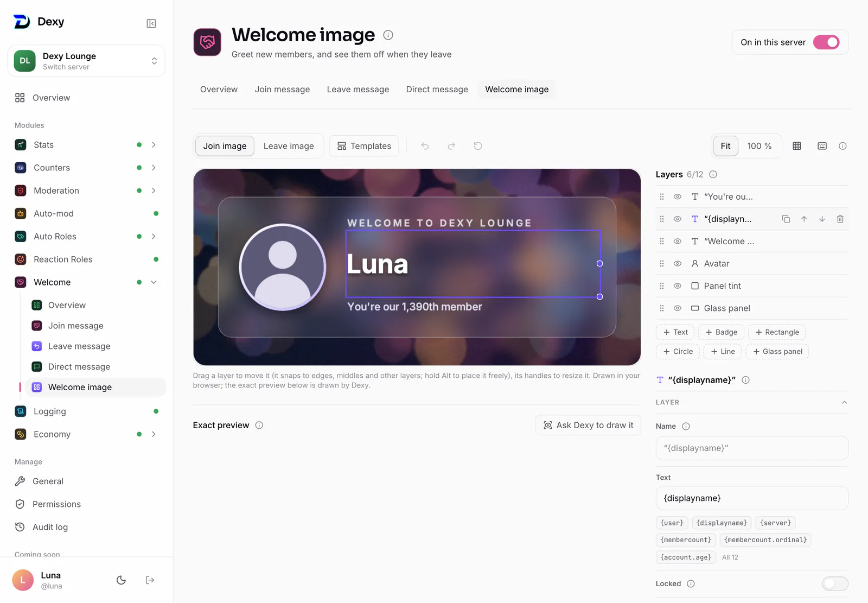
Task: Move the {displayname} layer down
Action: tap(822, 219)
